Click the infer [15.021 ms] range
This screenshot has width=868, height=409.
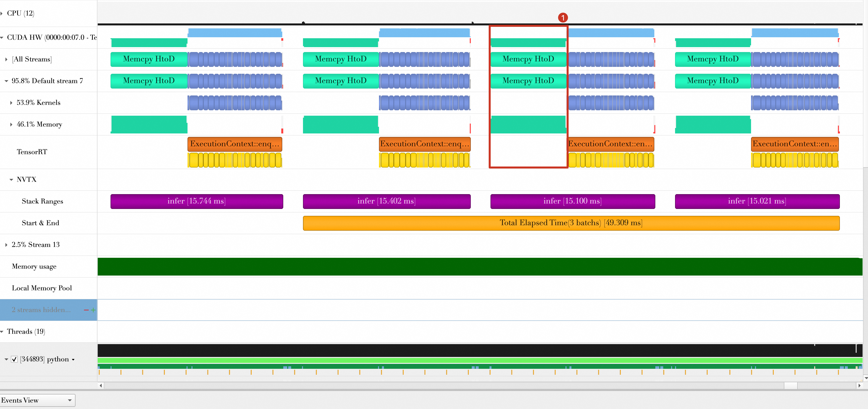pos(757,201)
